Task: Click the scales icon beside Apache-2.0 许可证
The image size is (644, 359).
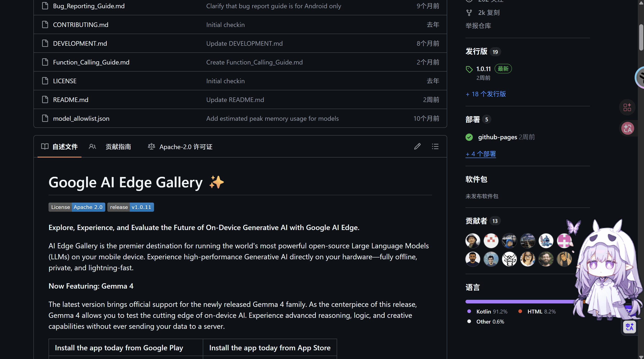Action: [152, 146]
